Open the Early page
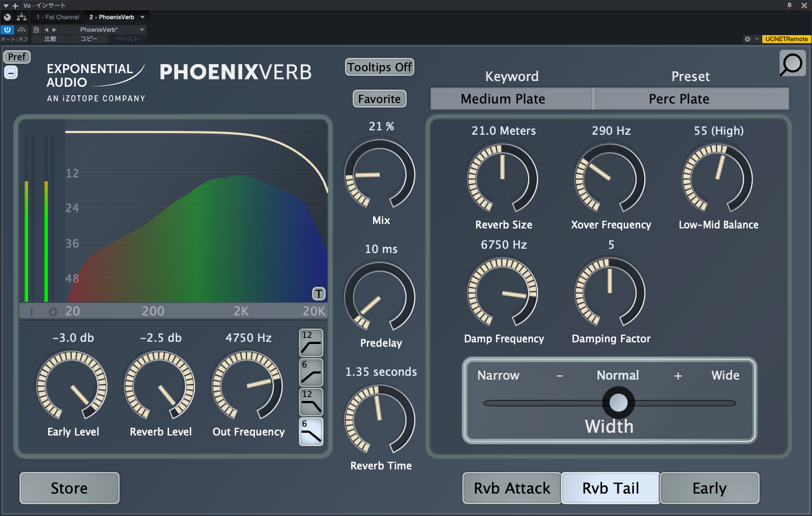This screenshot has width=812, height=516. coord(710,488)
